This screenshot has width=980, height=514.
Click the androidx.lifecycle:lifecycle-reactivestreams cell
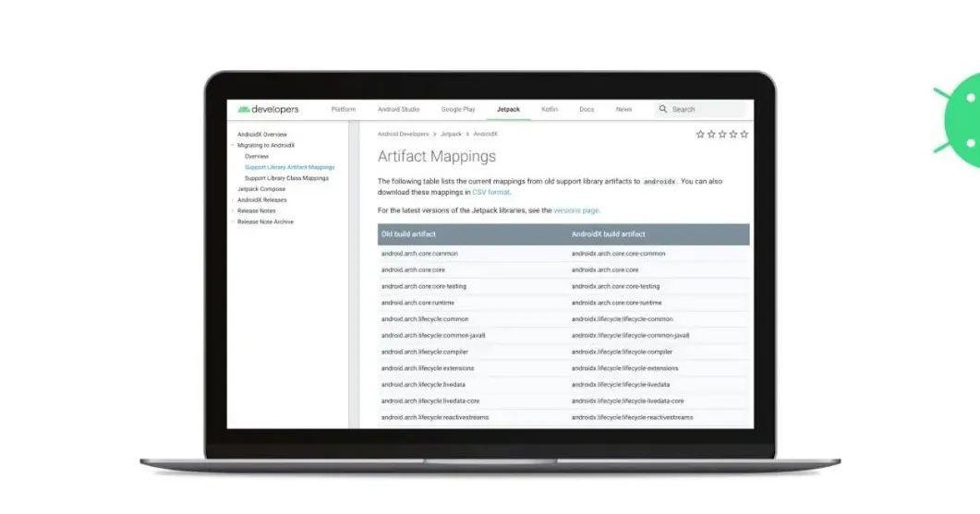632,417
